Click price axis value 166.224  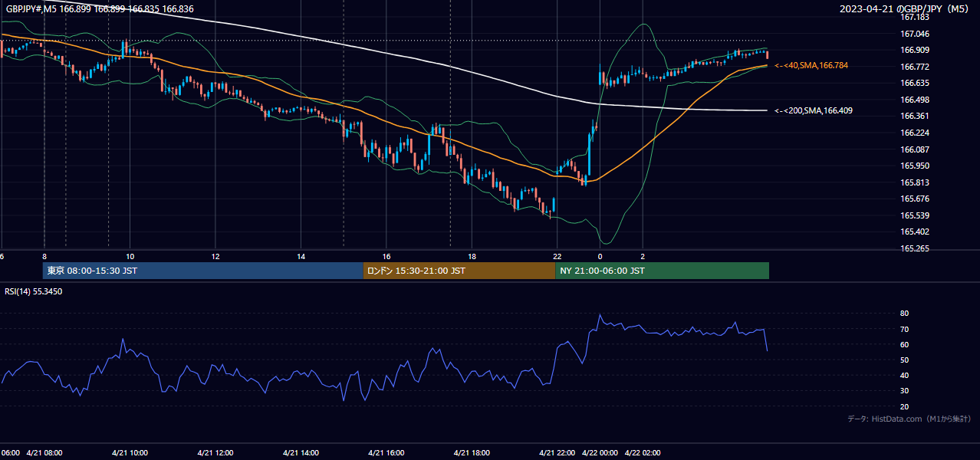click(x=914, y=133)
